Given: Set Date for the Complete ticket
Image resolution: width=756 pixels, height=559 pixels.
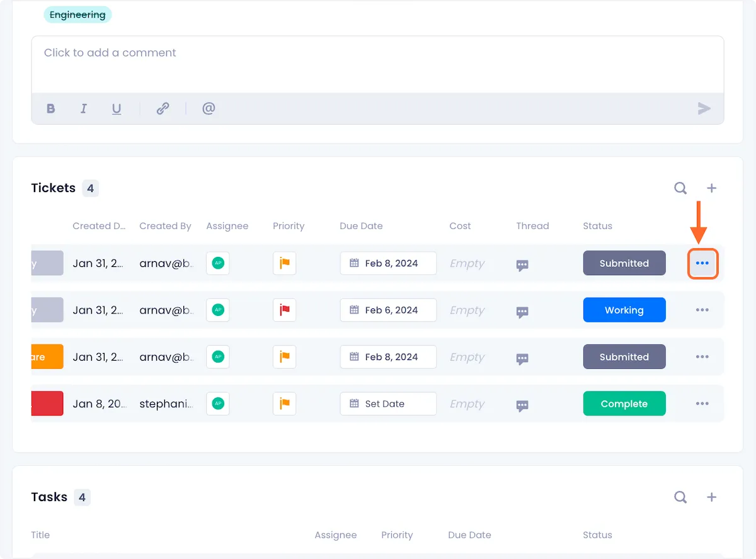Looking at the screenshot, I should (388, 404).
